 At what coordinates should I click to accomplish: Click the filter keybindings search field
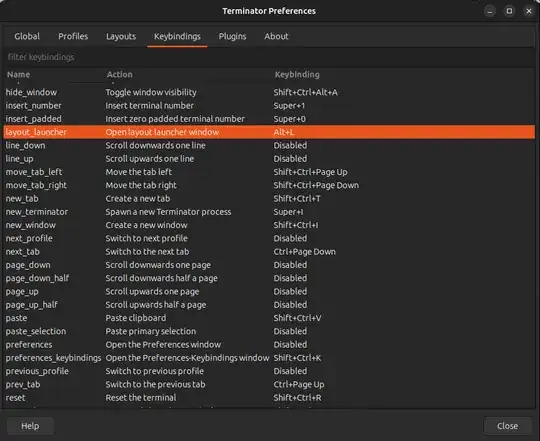point(270,57)
